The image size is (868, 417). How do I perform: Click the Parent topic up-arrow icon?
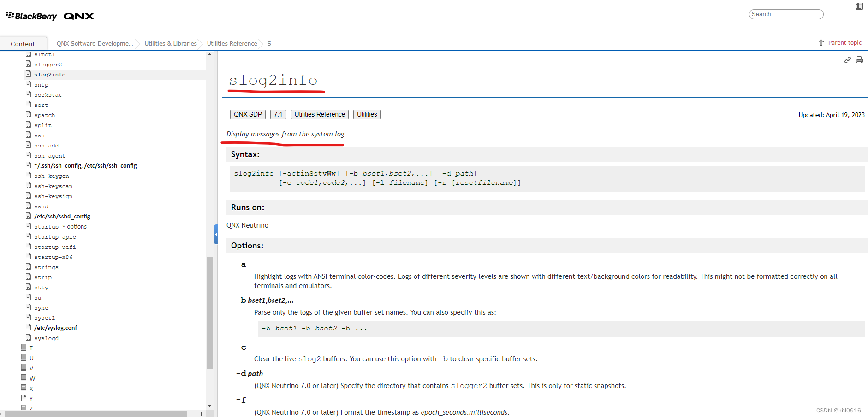[821, 42]
